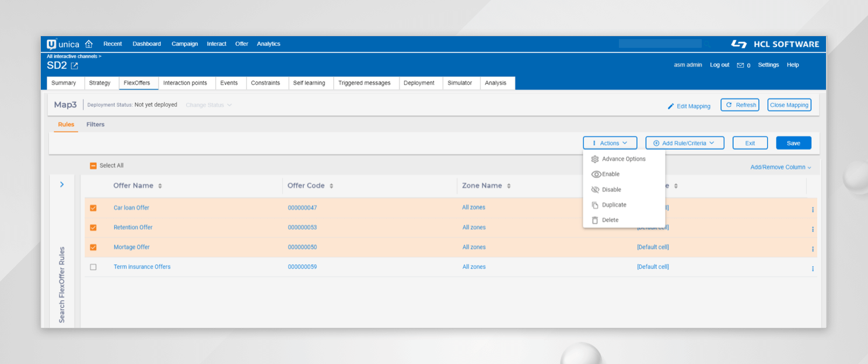868x364 pixels.
Task: Open kebab menu for Car loan Offer row
Action: (813, 209)
